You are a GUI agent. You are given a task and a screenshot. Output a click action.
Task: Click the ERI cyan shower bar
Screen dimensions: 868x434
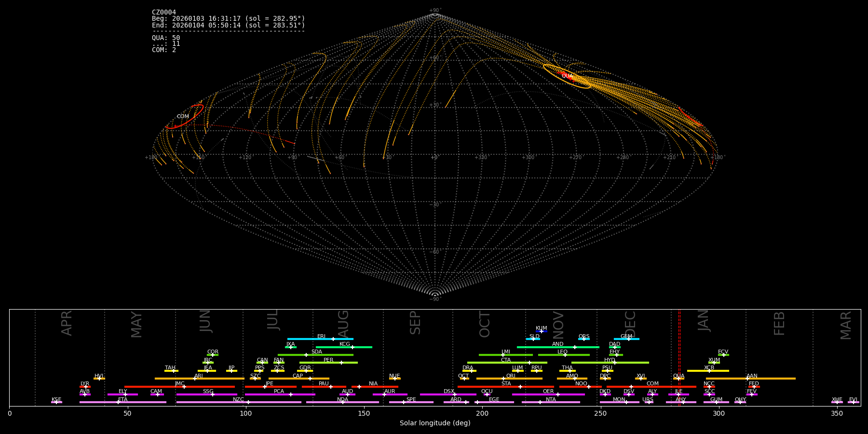click(x=320, y=339)
